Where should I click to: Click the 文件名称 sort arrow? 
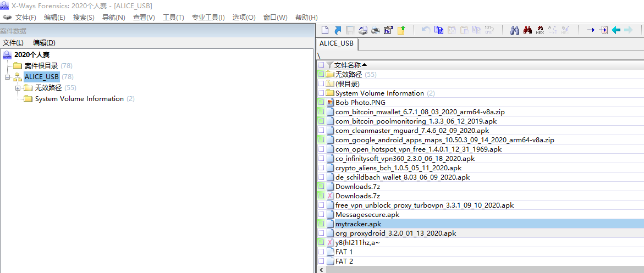[x=364, y=65]
